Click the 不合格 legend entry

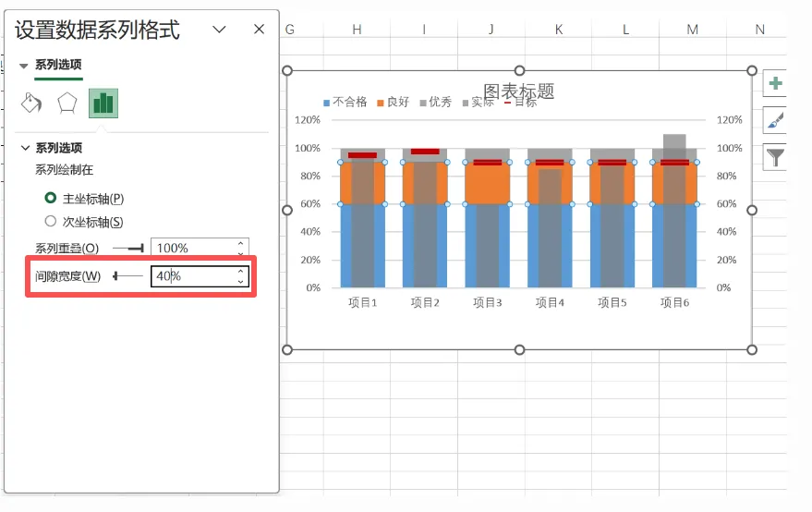[345, 102]
